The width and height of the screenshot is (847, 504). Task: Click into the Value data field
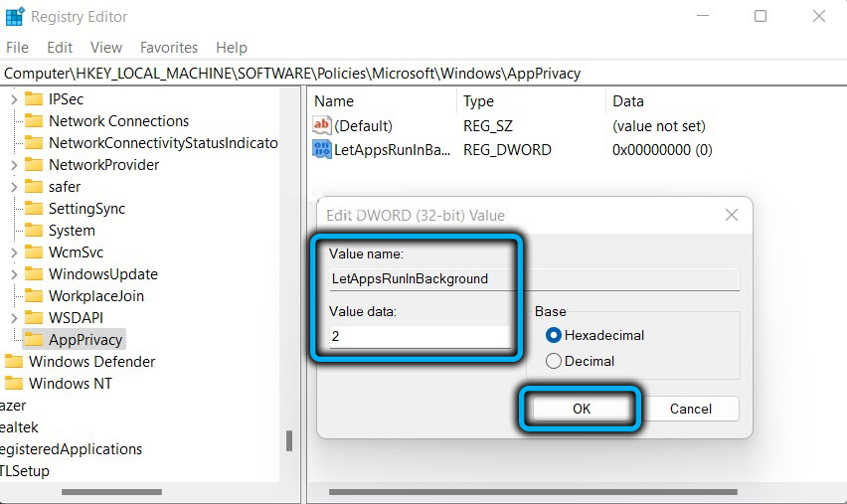tap(420, 337)
